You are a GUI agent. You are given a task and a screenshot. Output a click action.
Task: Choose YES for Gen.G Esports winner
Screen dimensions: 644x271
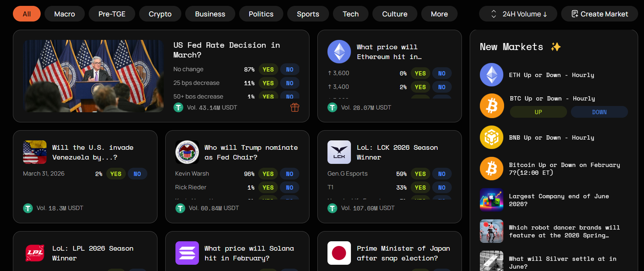click(x=420, y=174)
